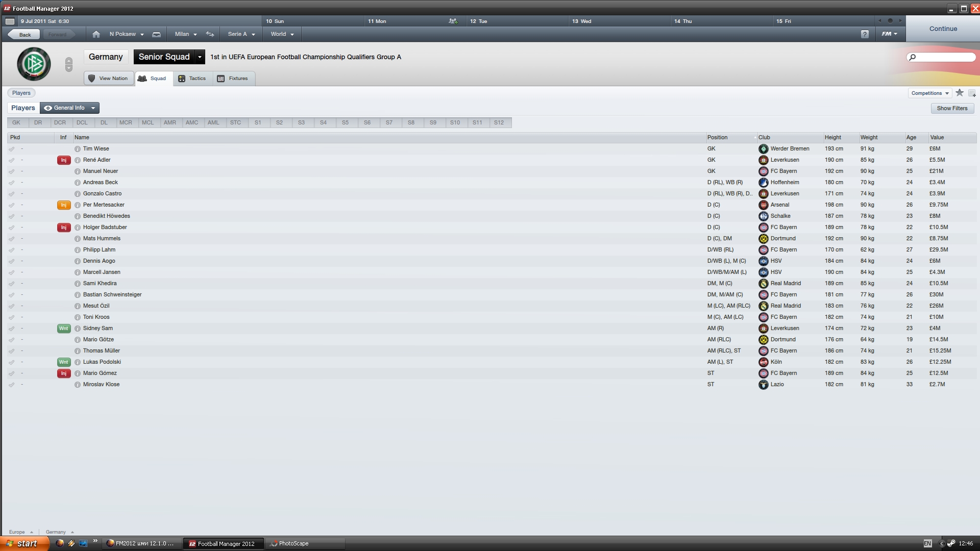Click the star bookmark icon near Competitions

[960, 93]
